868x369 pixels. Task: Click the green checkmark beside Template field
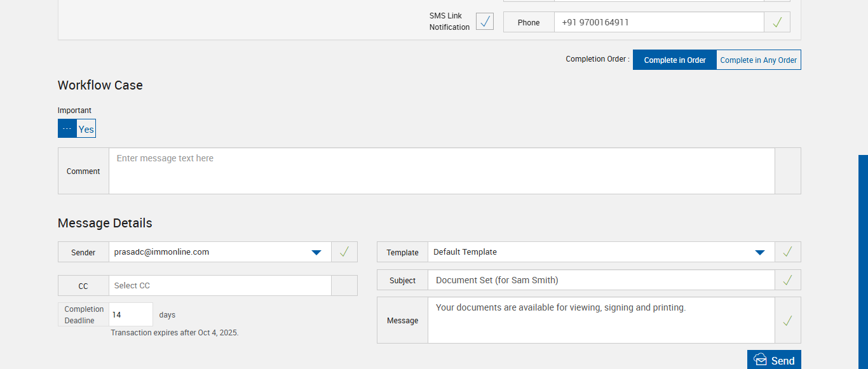tap(787, 252)
